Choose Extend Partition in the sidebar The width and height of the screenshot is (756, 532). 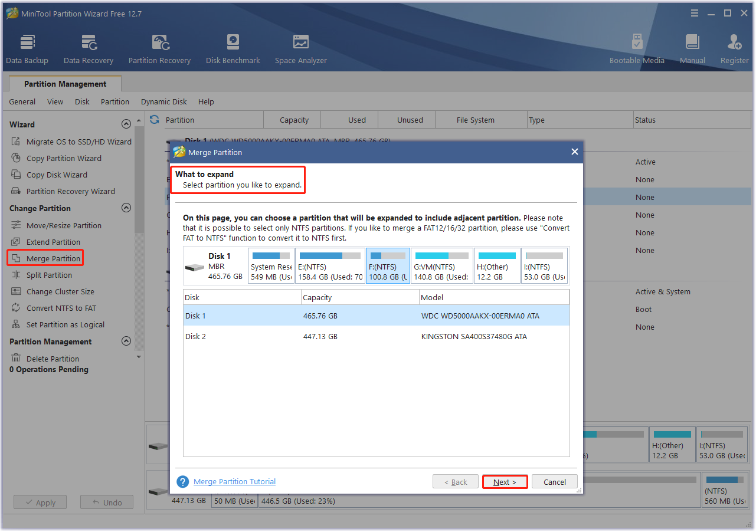[x=45, y=242]
